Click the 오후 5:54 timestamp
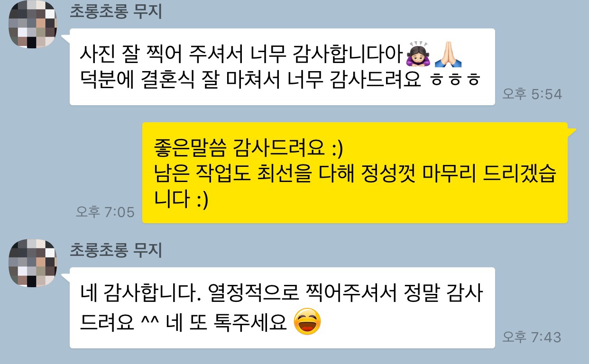The height and width of the screenshot is (364, 589). (x=532, y=94)
